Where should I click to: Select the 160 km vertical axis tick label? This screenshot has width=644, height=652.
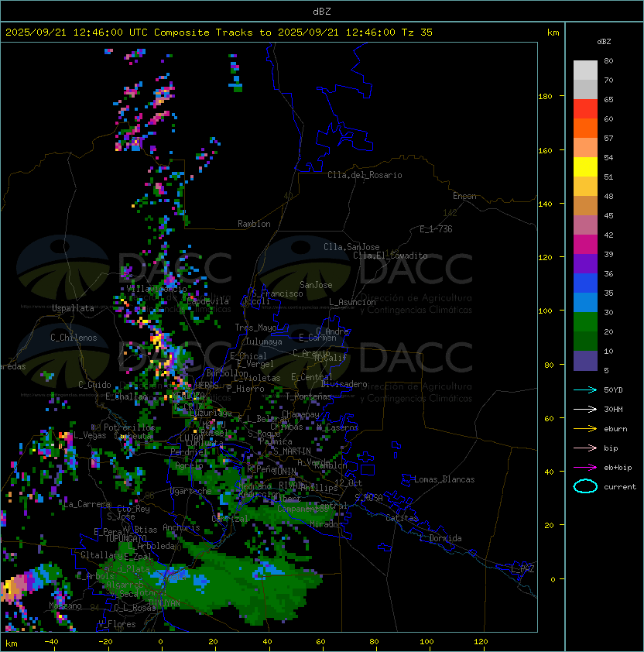545,150
